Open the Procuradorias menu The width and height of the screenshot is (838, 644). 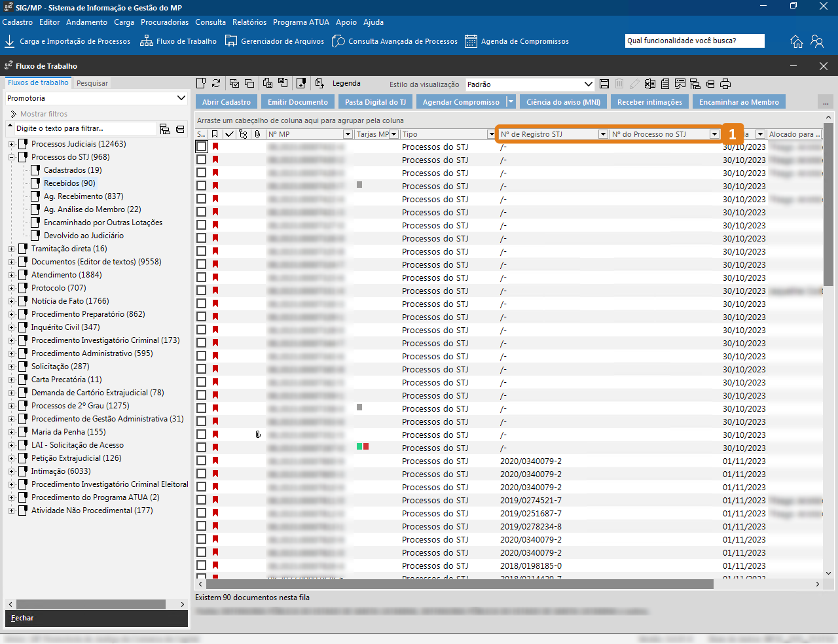pyautogui.click(x=164, y=22)
